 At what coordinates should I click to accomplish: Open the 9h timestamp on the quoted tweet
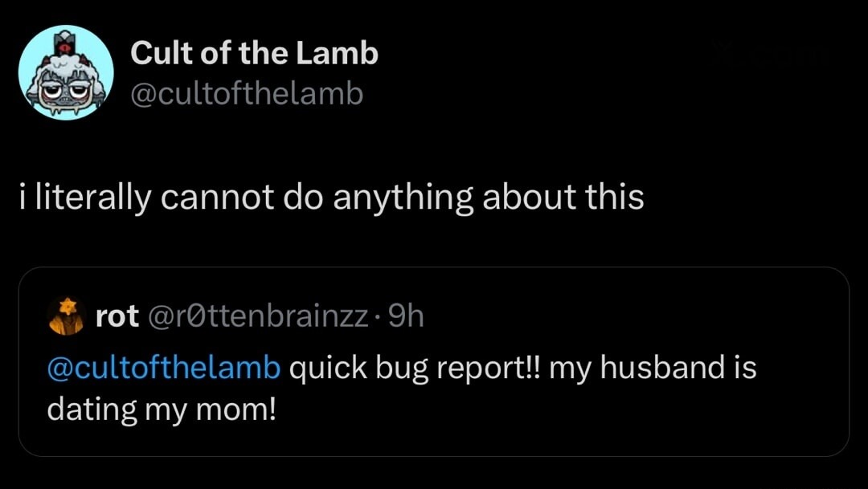click(404, 316)
